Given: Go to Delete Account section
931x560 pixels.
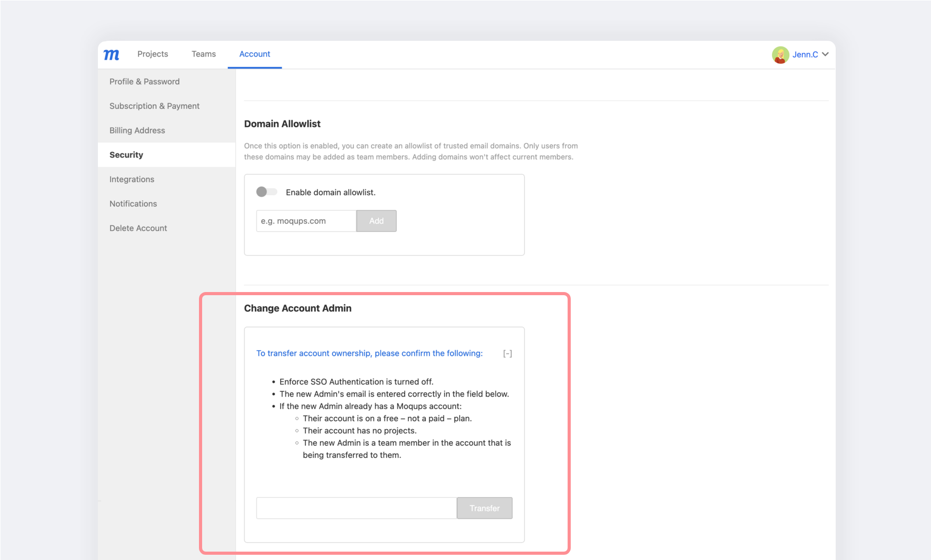Looking at the screenshot, I should pos(138,228).
